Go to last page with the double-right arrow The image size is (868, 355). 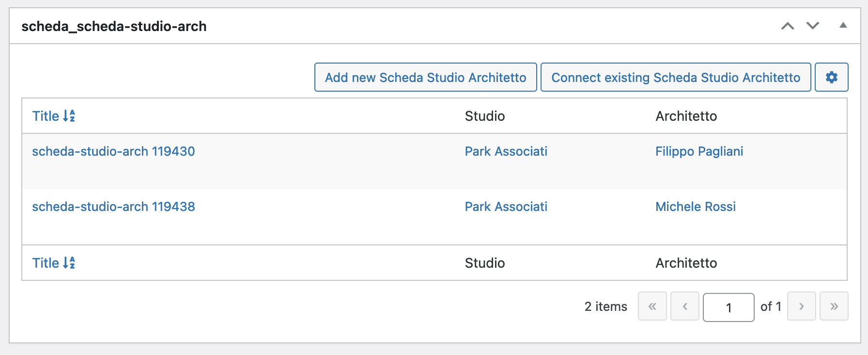pyautogui.click(x=834, y=306)
